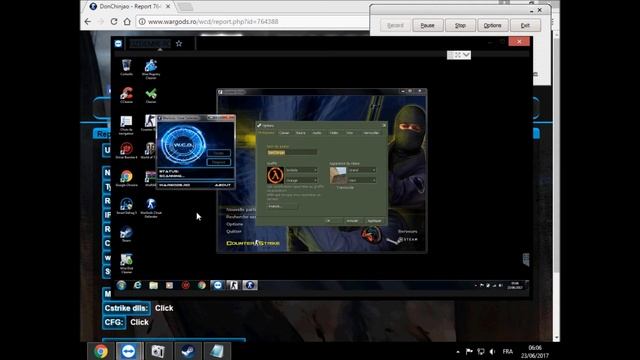This screenshot has width=640, height=360.
Task: Click the player name field in Options
Action: [292, 152]
